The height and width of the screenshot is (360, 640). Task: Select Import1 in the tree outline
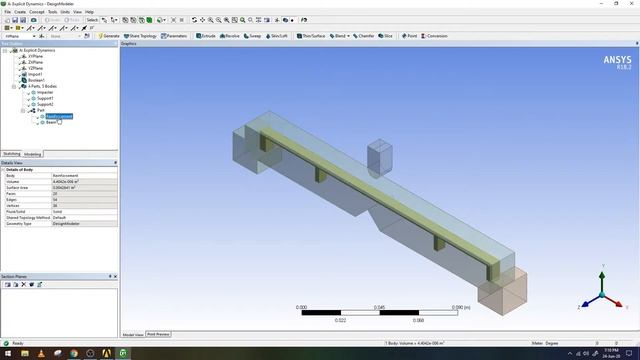(35, 74)
